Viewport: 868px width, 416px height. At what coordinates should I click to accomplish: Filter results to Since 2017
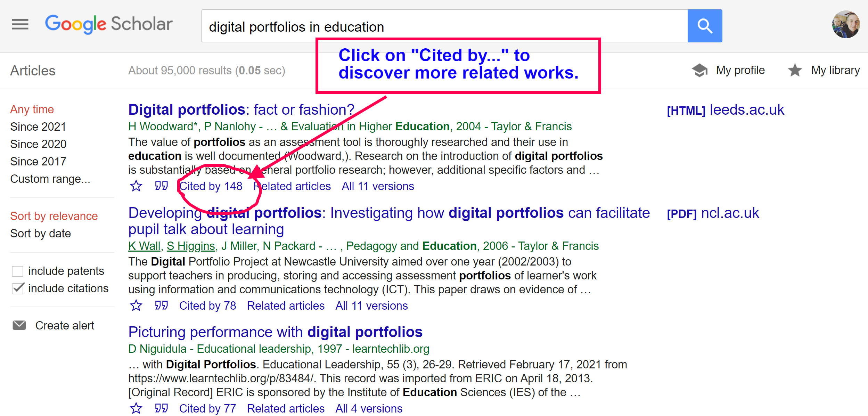pyautogui.click(x=38, y=162)
